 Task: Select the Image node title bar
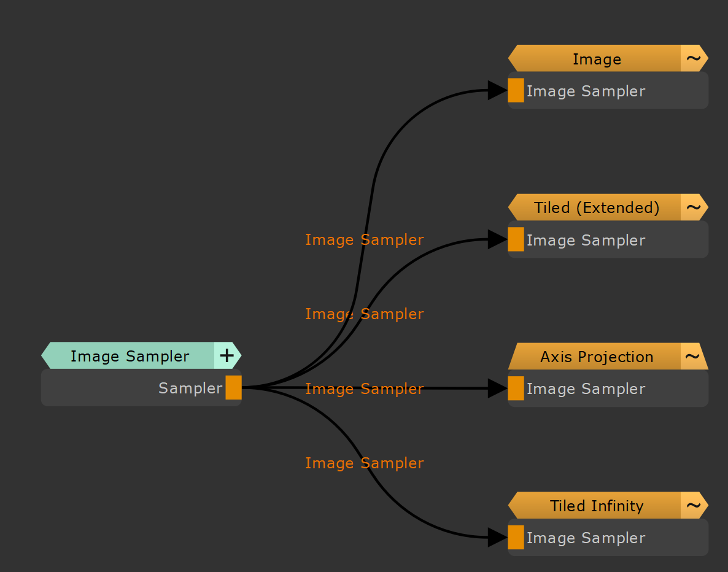pos(596,59)
